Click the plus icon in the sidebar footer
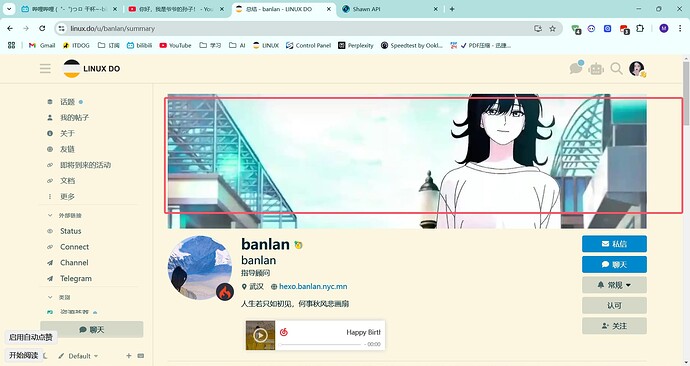 pos(129,355)
